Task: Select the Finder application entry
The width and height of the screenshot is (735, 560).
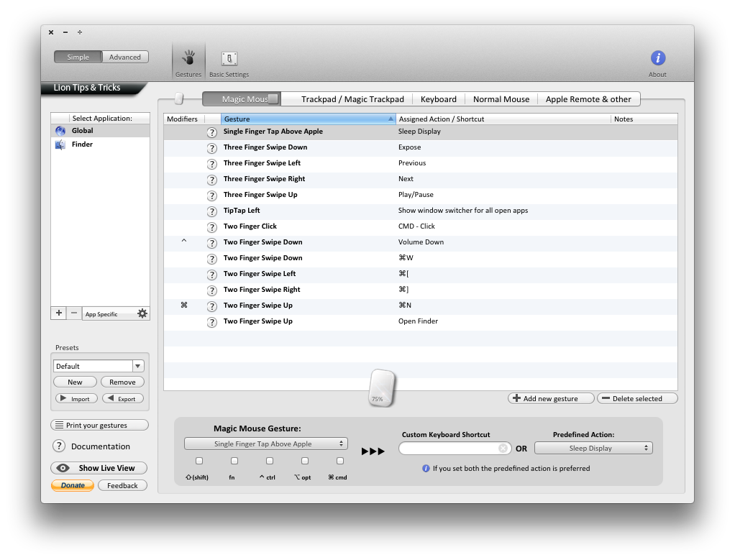Action: (100, 144)
